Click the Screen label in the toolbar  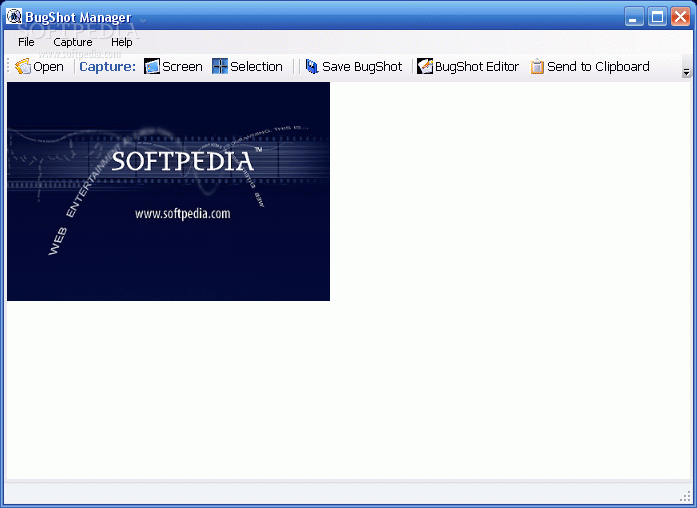click(182, 67)
